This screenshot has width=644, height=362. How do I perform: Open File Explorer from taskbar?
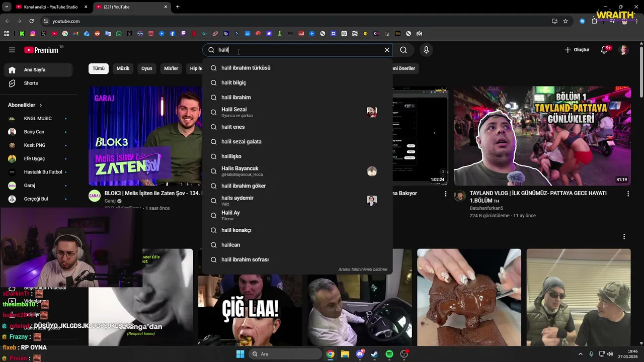tap(345, 354)
